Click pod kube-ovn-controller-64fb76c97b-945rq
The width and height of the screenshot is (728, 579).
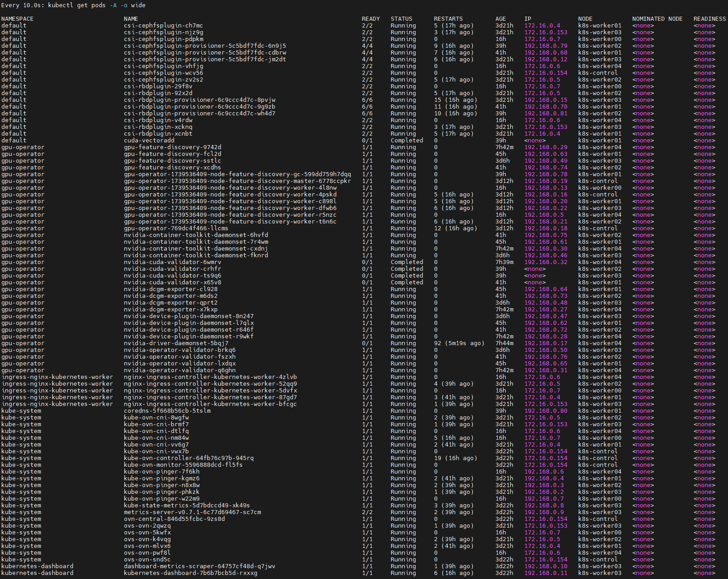(188, 458)
